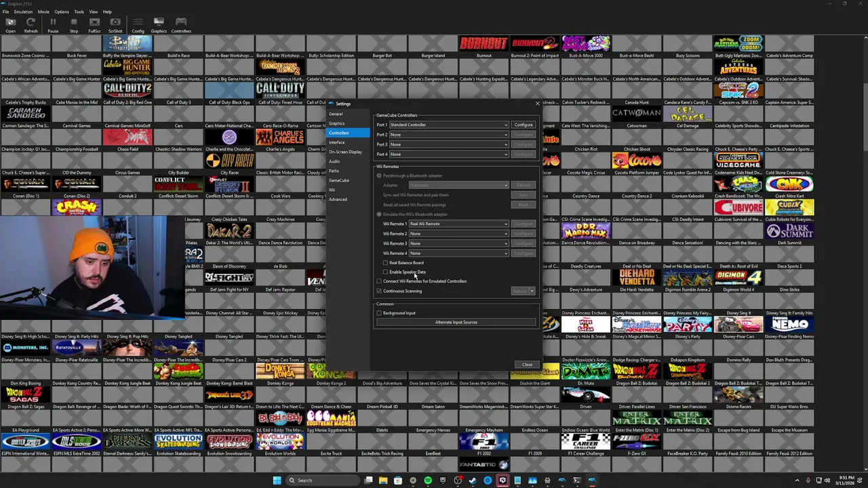Click the Controllers gamepad icon in toolbar

pyautogui.click(x=181, y=22)
